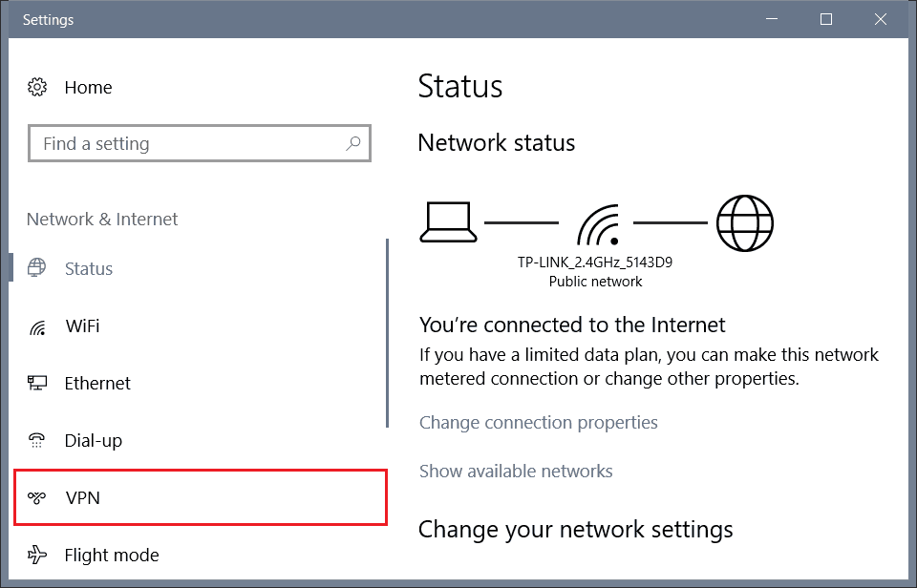Image resolution: width=917 pixels, height=588 pixels.
Task: Maximize the Settings window
Action: (x=826, y=19)
